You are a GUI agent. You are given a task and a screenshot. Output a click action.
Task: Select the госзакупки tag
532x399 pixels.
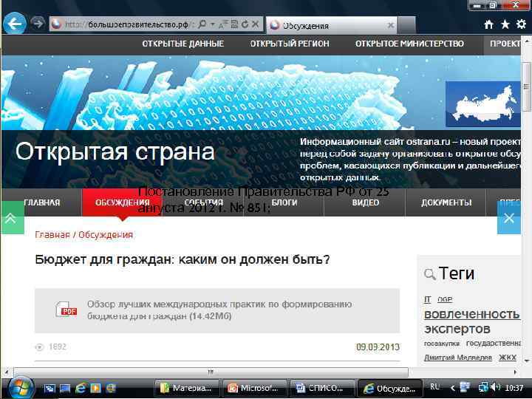click(x=441, y=344)
